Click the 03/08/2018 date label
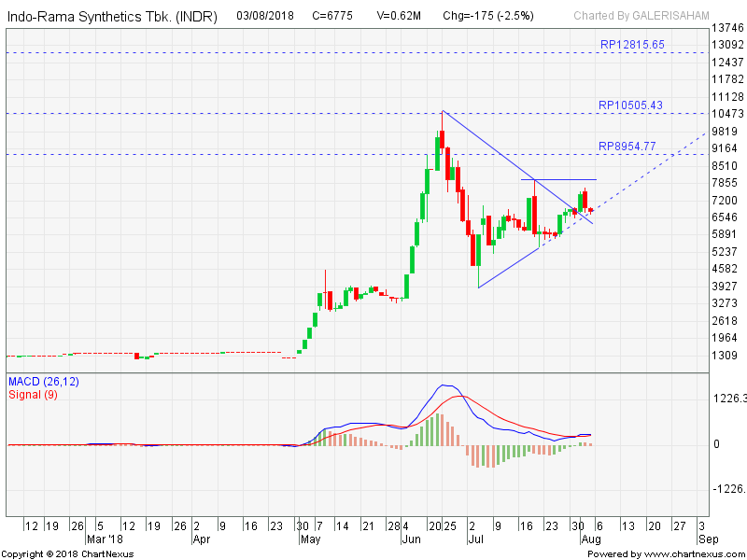Screen dimensions: 747x560 click(266, 16)
